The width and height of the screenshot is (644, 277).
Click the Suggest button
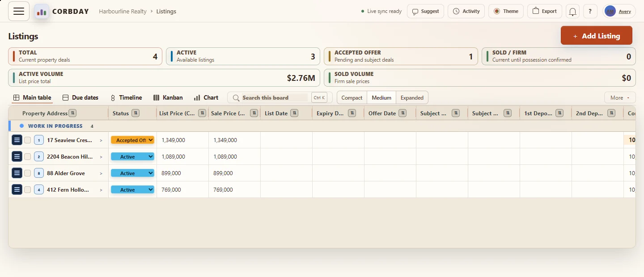point(425,11)
